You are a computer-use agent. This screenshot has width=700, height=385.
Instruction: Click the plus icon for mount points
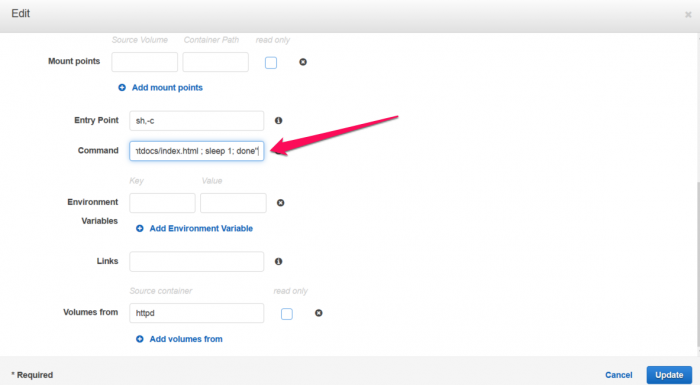click(122, 88)
